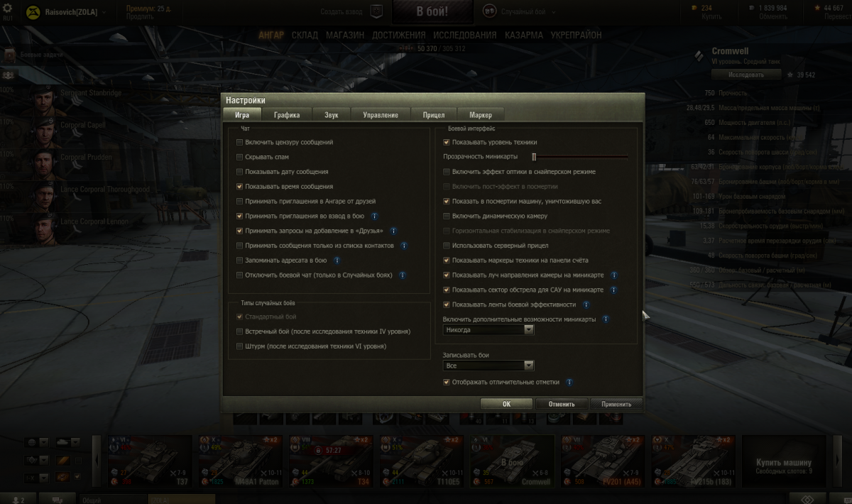Open the chat channels icon in bottom bar
This screenshot has height=504, width=852.
click(57, 499)
